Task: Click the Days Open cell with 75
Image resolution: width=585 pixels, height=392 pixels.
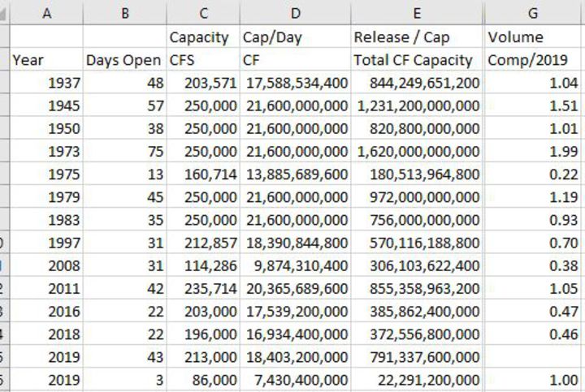Action: point(124,152)
